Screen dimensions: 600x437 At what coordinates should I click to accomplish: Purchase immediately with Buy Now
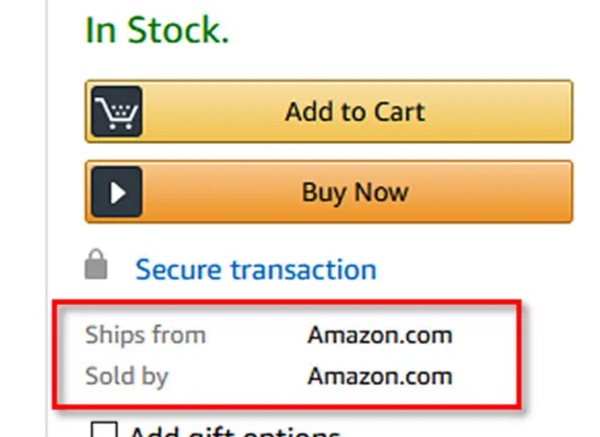[329, 192]
